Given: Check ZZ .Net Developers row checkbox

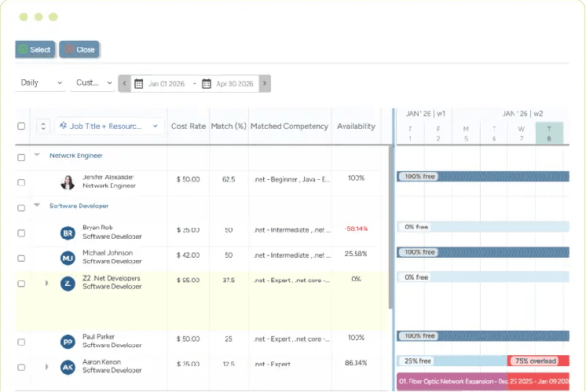Looking at the screenshot, I should click(21, 284).
